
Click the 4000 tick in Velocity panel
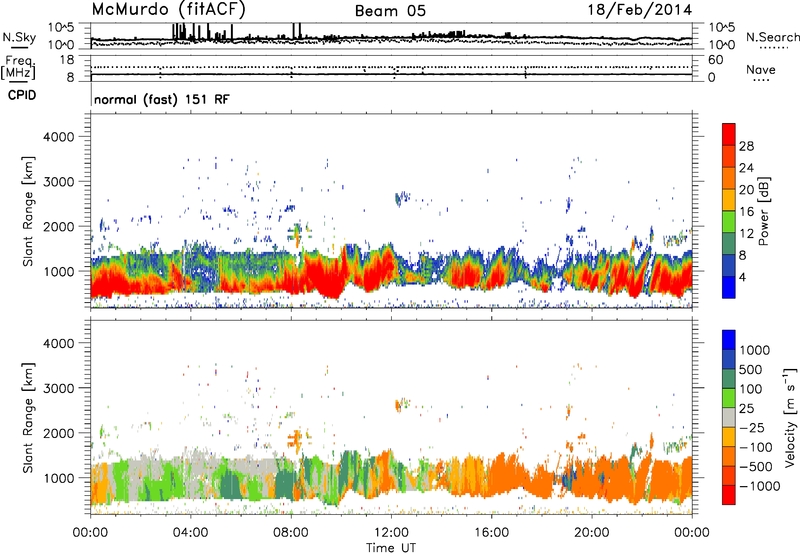click(x=58, y=343)
